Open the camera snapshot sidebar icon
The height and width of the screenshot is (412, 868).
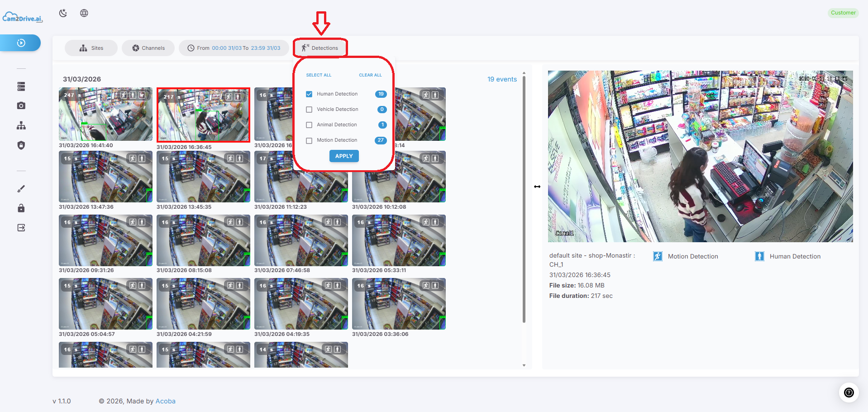[21, 105]
